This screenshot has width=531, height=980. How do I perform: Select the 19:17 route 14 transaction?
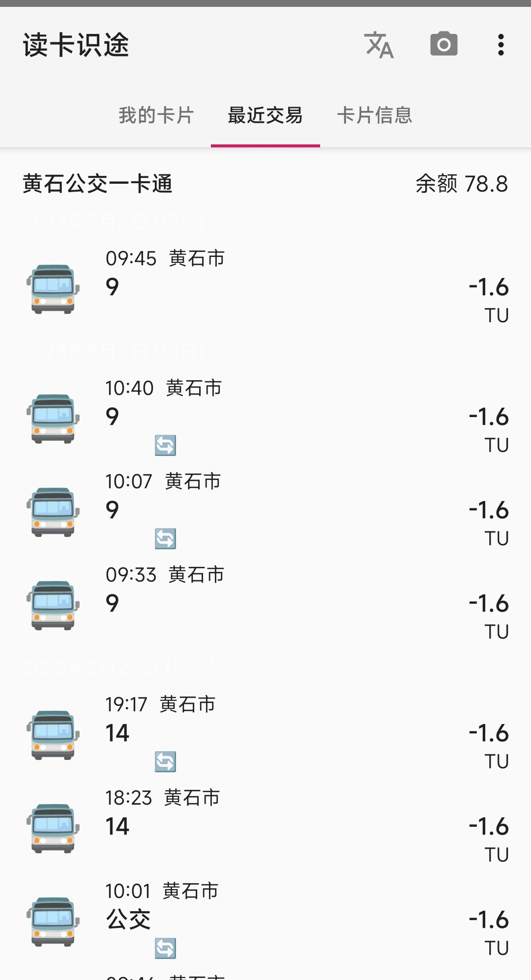pyautogui.click(x=265, y=733)
